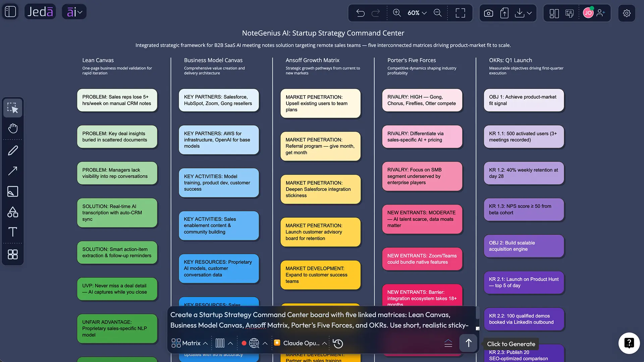Open the prompt history clock icon

click(x=338, y=343)
